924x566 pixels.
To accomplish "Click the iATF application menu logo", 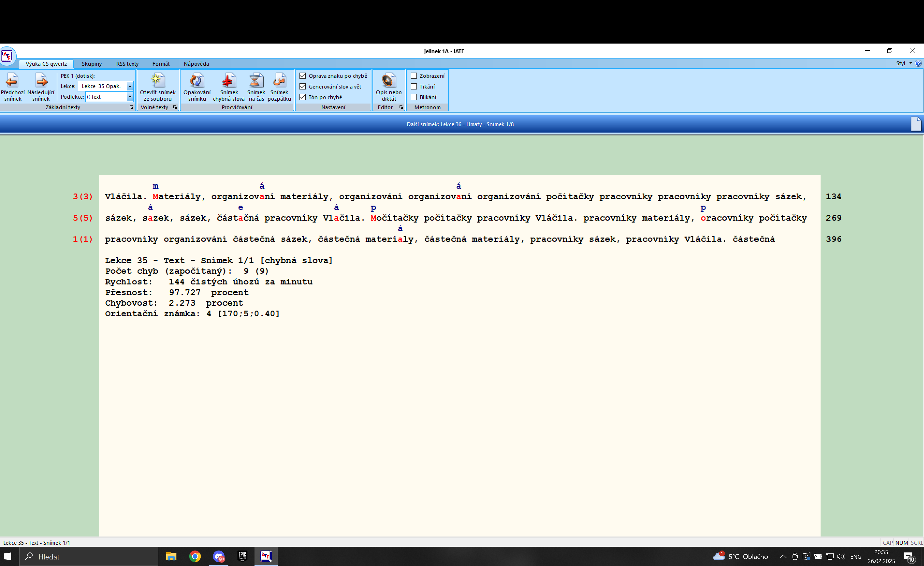I will (x=7, y=56).
